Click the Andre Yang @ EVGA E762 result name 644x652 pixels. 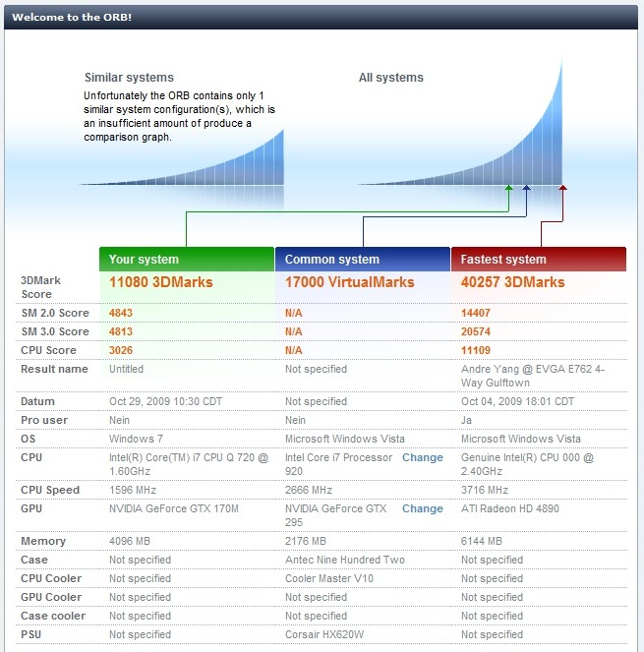pyautogui.click(x=533, y=376)
